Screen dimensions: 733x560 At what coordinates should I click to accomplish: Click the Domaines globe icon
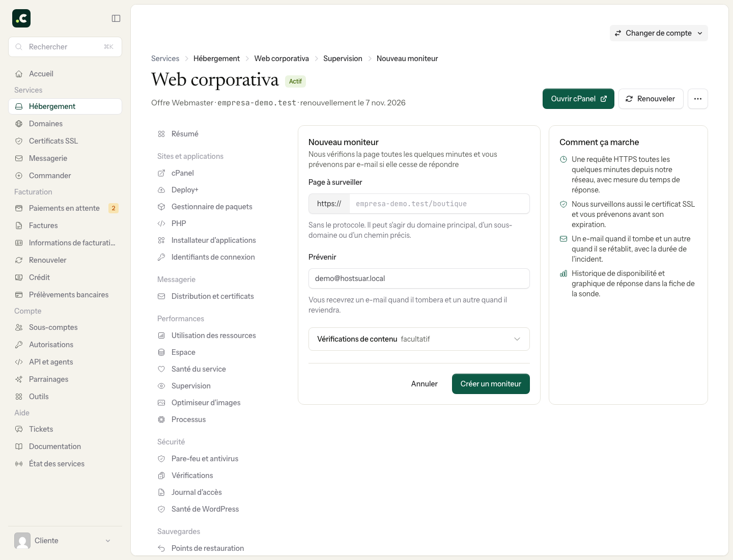coord(19,124)
